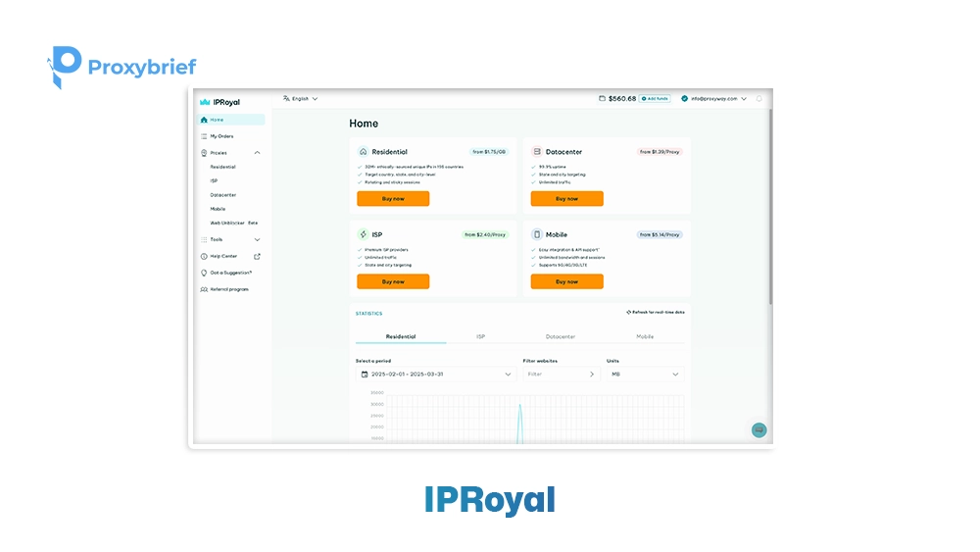Screen dimensions: 980x552
Task: Click the phone icon on Mobile card
Action: (537, 234)
